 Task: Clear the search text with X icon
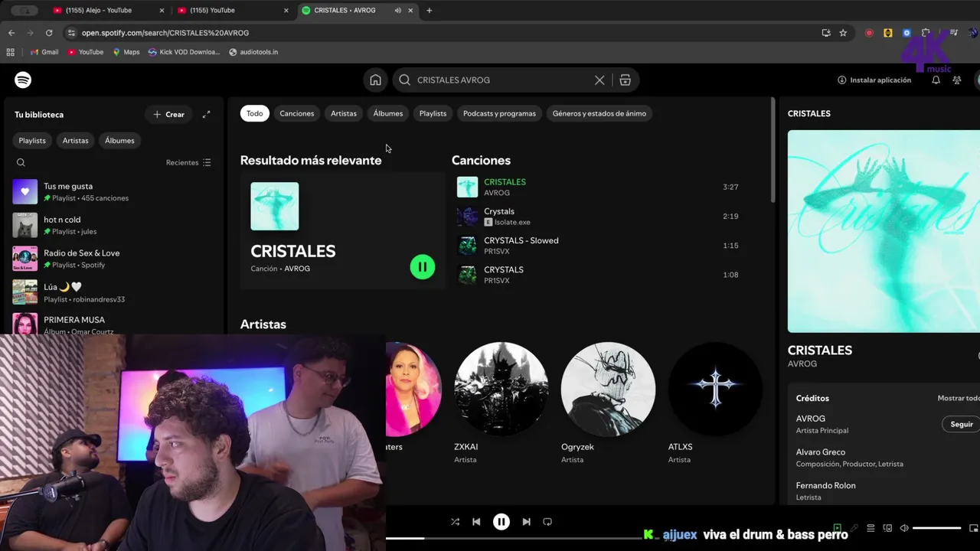coord(599,80)
